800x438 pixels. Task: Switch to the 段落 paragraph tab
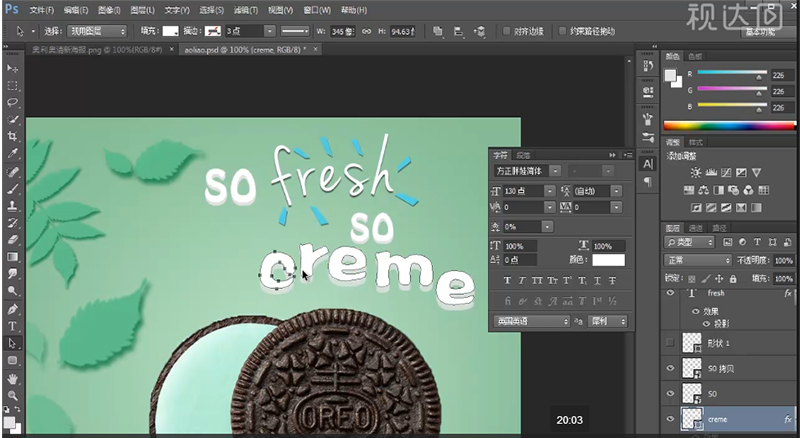[523, 155]
